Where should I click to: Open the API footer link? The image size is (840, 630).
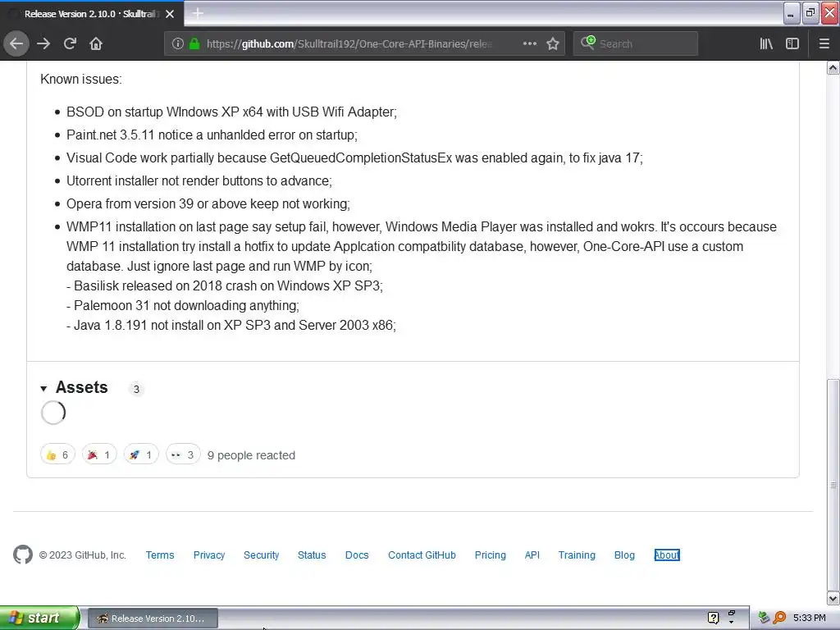[x=532, y=555]
